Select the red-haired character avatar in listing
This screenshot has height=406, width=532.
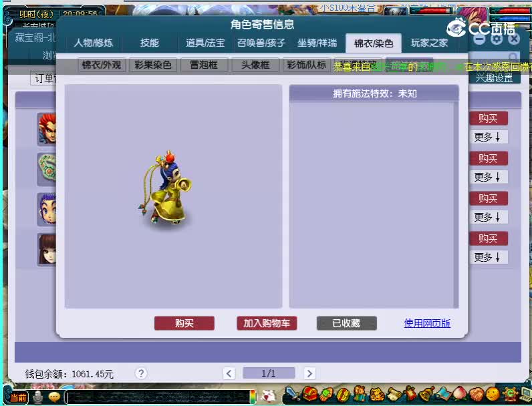click(x=47, y=129)
